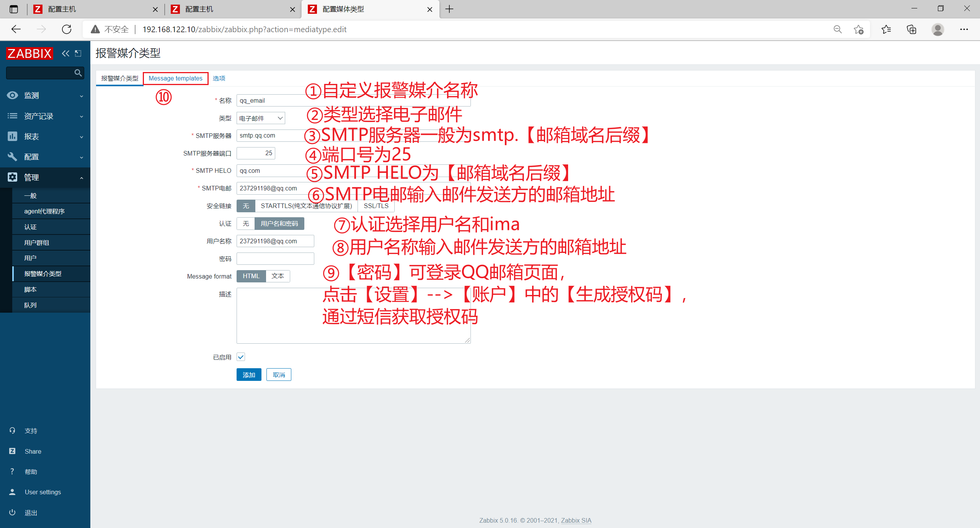Open browser settings ellipsis menu
Image resolution: width=980 pixels, height=528 pixels.
[964, 30]
